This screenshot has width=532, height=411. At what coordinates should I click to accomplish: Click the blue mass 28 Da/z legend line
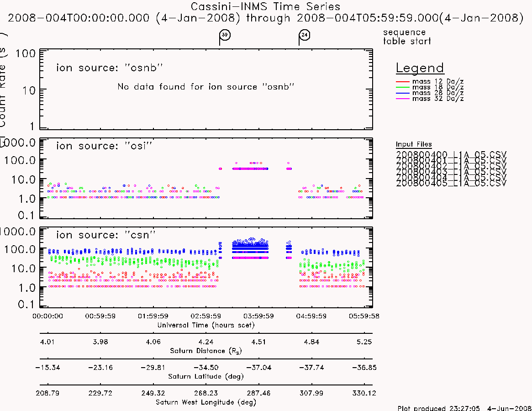coord(403,93)
